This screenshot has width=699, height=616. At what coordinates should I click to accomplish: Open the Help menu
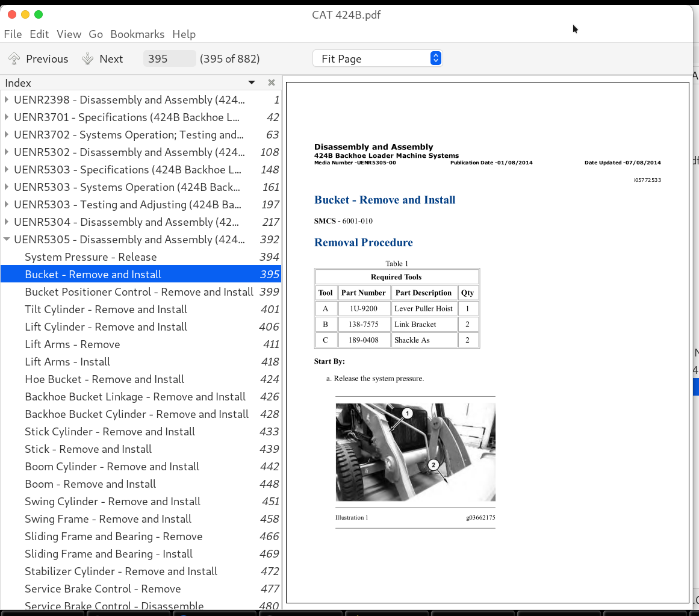pyautogui.click(x=184, y=34)
